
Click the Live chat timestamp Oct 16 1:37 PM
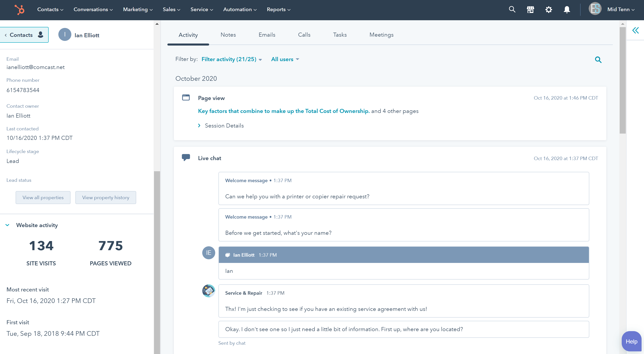point(566,158)
